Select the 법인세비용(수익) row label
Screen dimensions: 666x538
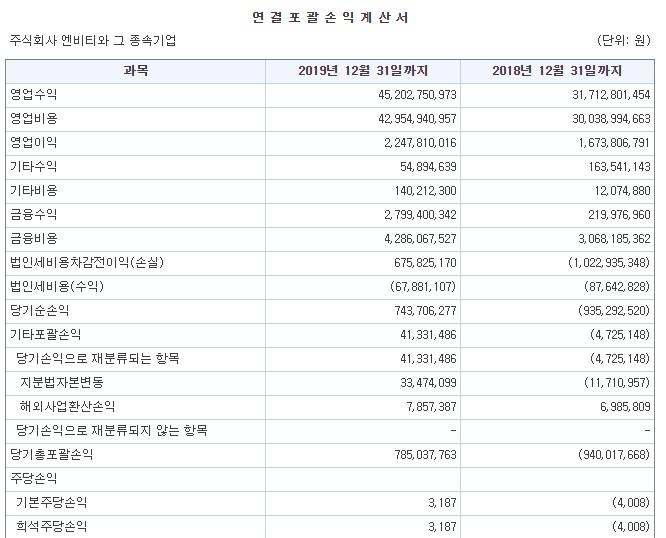click(x=57, y=286)
